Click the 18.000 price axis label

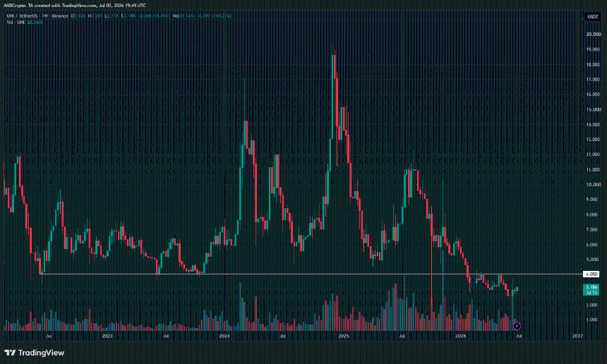tap(594, 65)
